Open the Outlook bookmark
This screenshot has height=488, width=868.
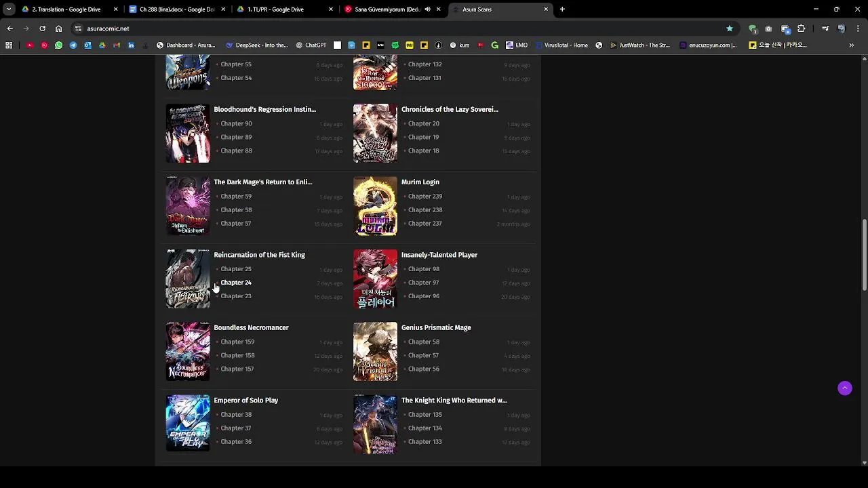(x=87, y=45)
